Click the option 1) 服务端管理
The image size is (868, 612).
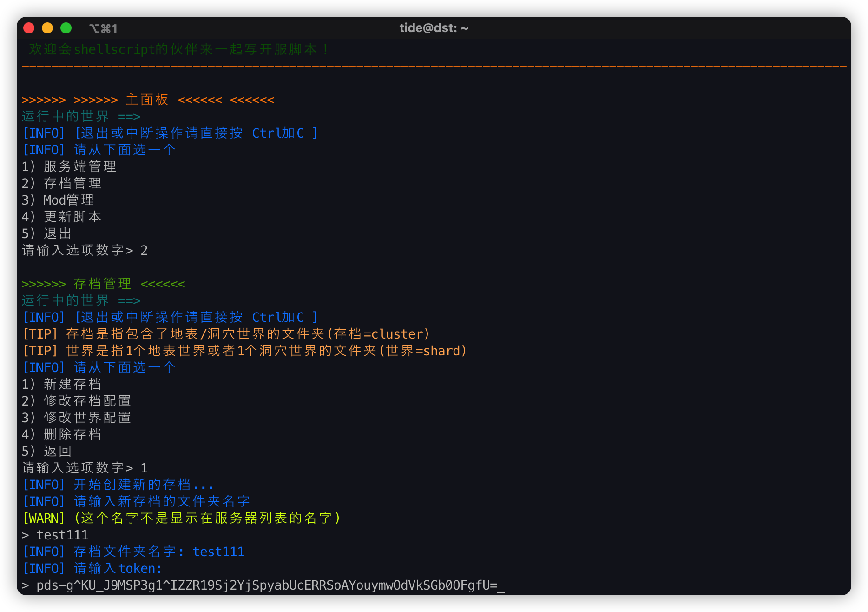(69, 166)
